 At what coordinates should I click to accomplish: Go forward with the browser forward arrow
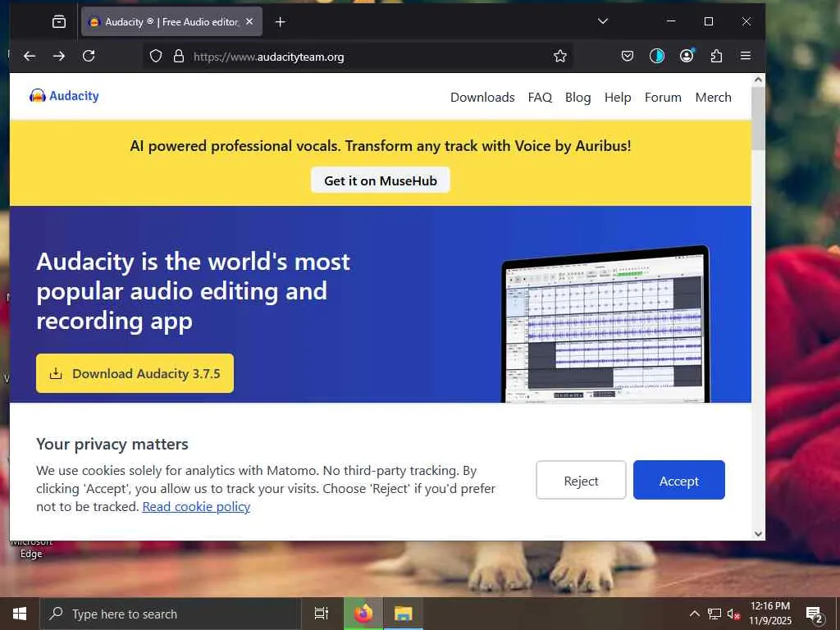pyautogui.click(x=59, y=56)
